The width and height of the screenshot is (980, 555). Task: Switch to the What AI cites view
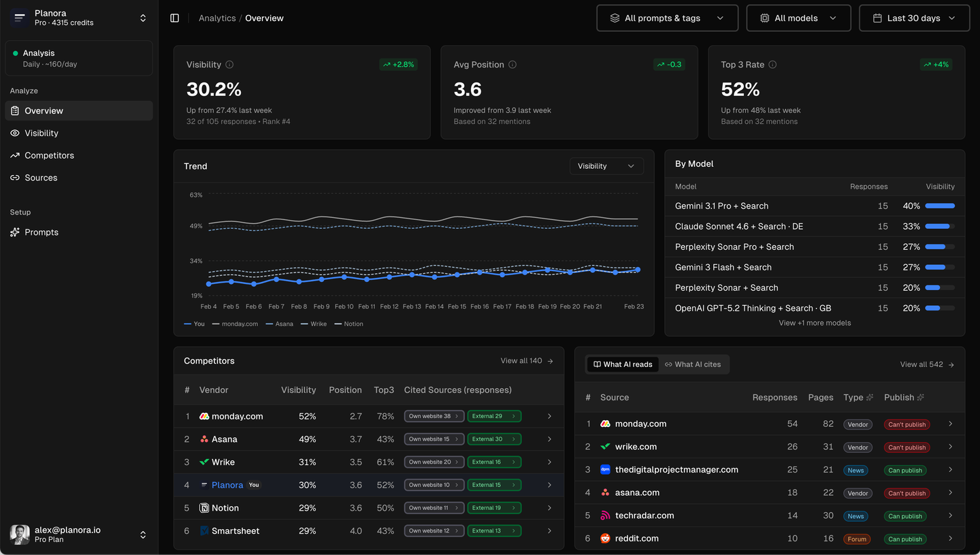click(x=693, y=364)
